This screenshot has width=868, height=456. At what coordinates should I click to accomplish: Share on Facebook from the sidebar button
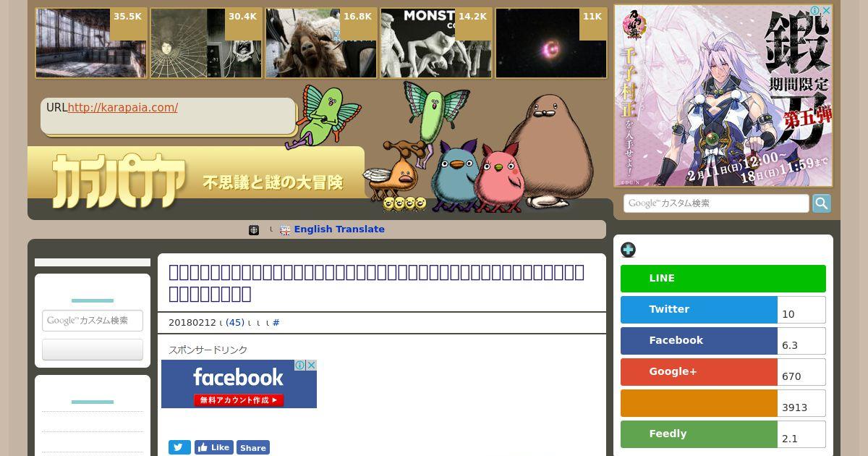click(x=699, y=341)
